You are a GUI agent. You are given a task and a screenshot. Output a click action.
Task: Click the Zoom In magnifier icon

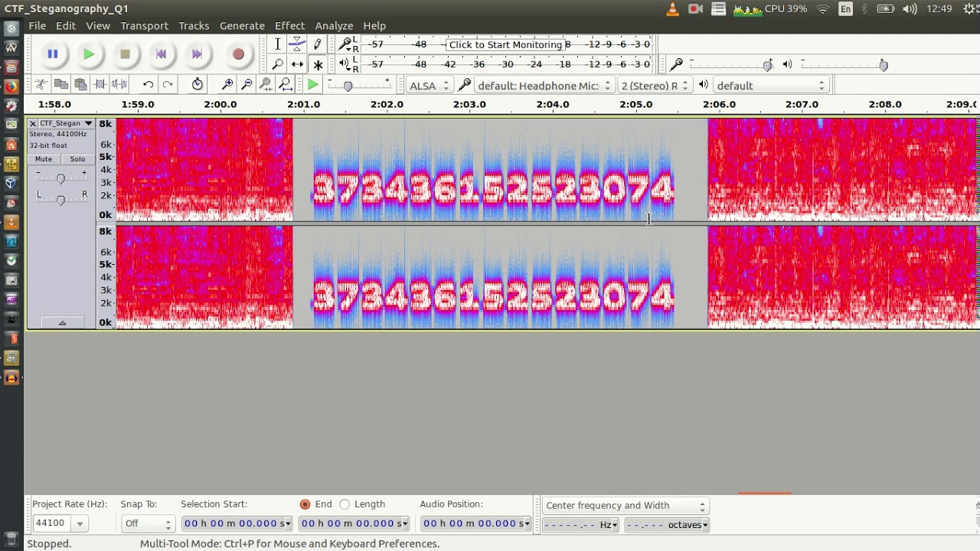pyautogui.click(x=227, y=84)
